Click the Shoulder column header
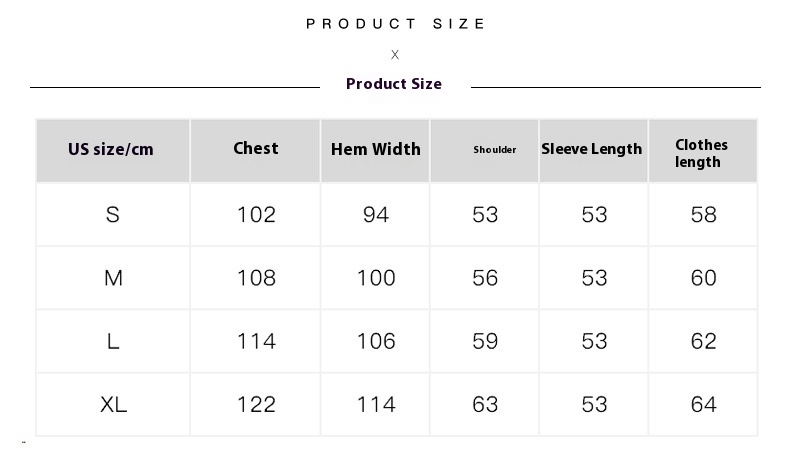This screenshot has width=790, height=451. click(485, 151)
